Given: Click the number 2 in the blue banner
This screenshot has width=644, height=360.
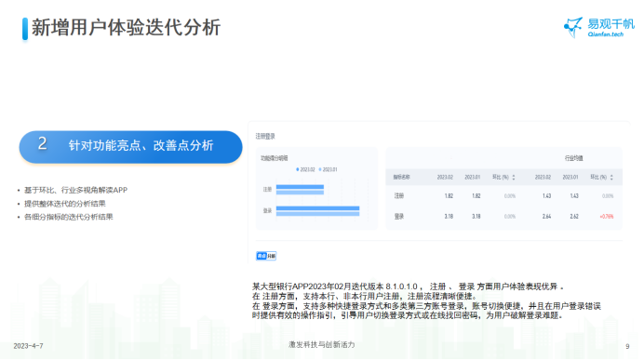Looking at the screenshot, I should (42, 143).
